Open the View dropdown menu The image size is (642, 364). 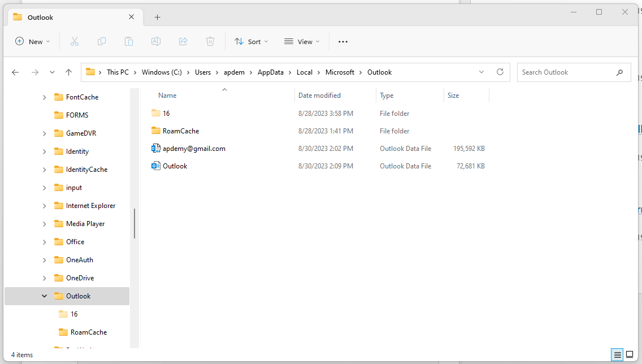[302, 41]
